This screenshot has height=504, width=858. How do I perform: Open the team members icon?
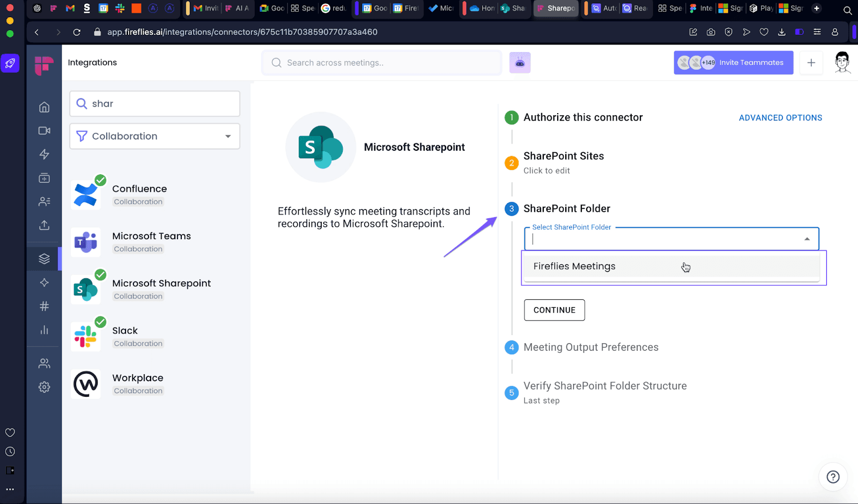pos(45,364)
